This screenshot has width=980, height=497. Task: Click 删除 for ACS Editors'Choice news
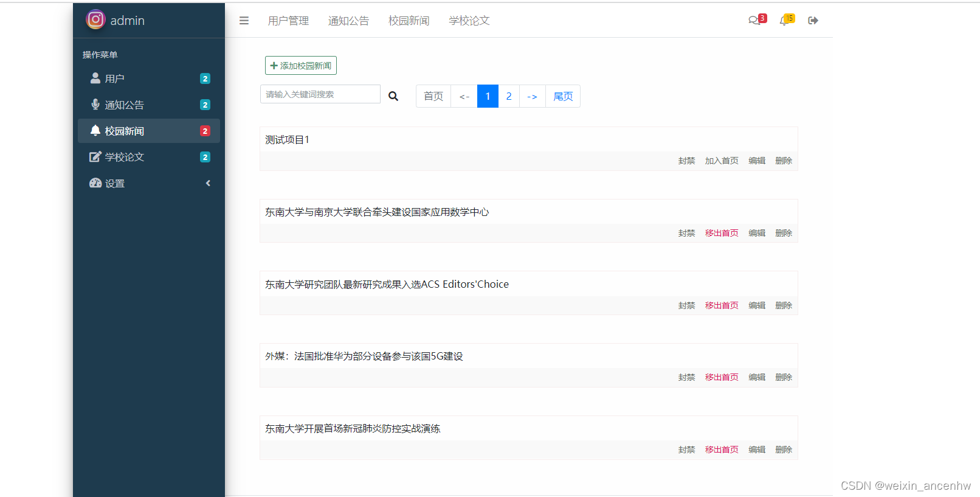(784, 305)
